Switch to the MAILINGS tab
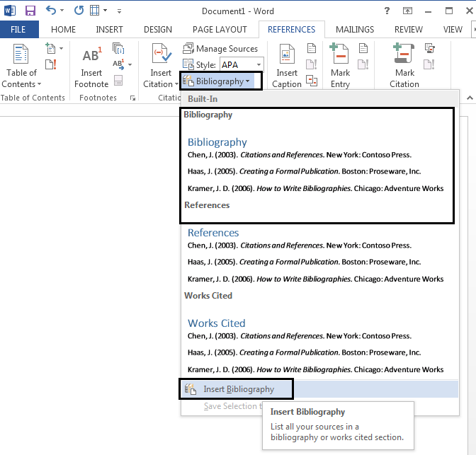 (355, 30)
